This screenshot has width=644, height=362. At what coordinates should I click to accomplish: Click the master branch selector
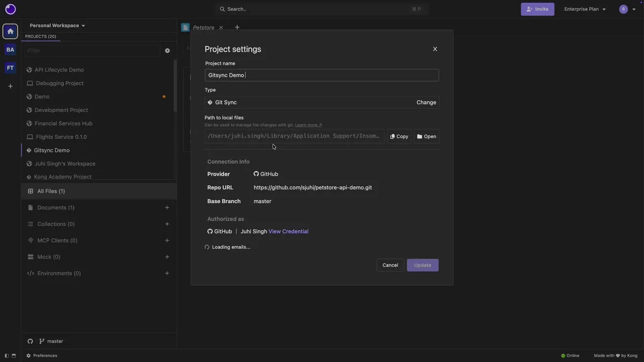(51, 341)
